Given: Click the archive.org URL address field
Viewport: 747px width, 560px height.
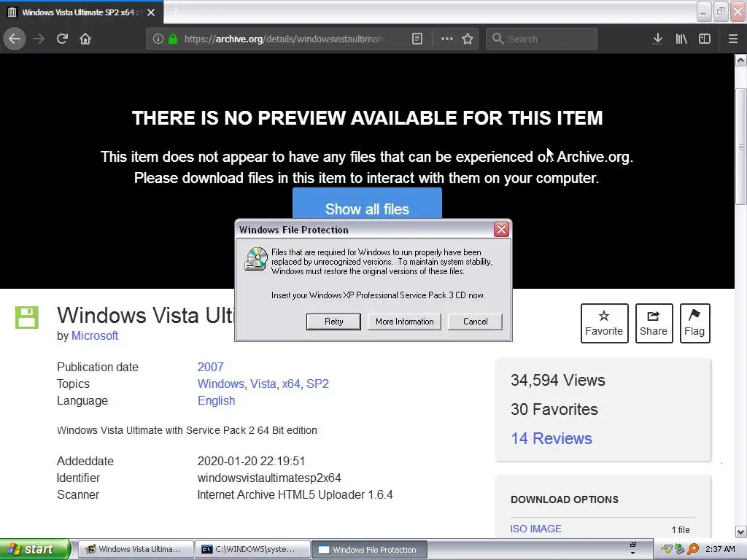Looking at the screenshot, I should coord(285,39).
